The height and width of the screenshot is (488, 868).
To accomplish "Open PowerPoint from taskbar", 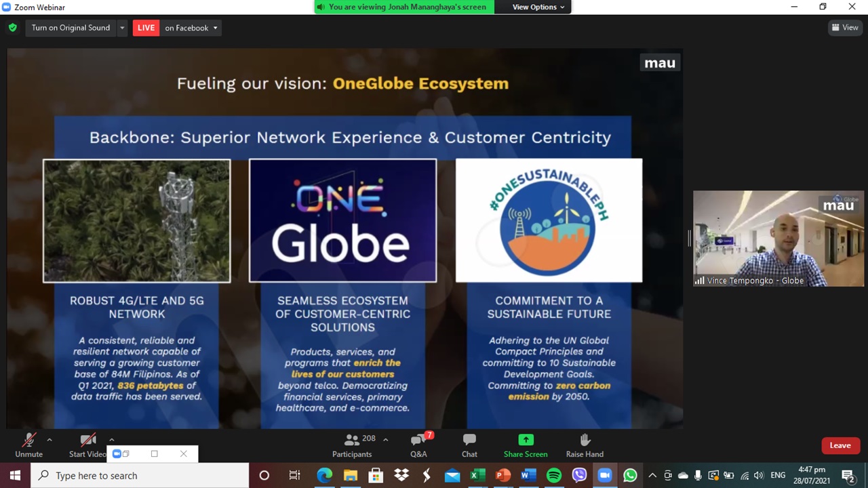I will pyautogui.click(x=503, y=475).
